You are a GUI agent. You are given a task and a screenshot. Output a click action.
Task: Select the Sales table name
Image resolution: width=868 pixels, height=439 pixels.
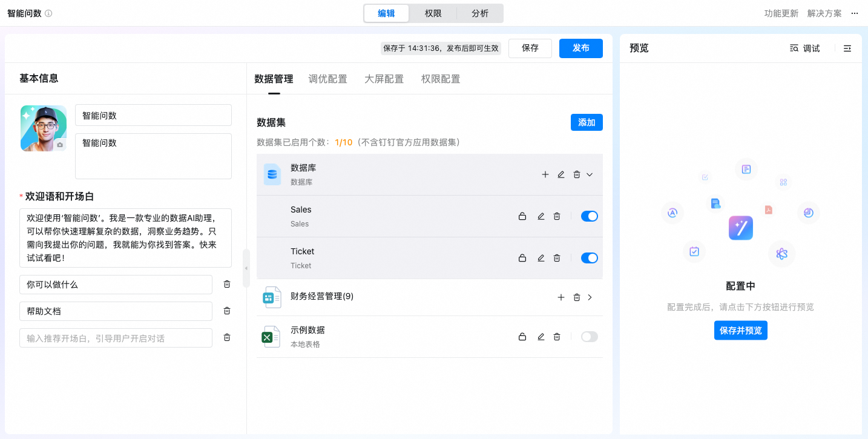pos(301,210)
